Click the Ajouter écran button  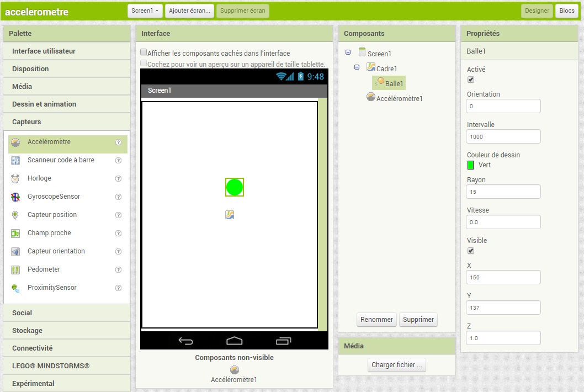[189, 11]
